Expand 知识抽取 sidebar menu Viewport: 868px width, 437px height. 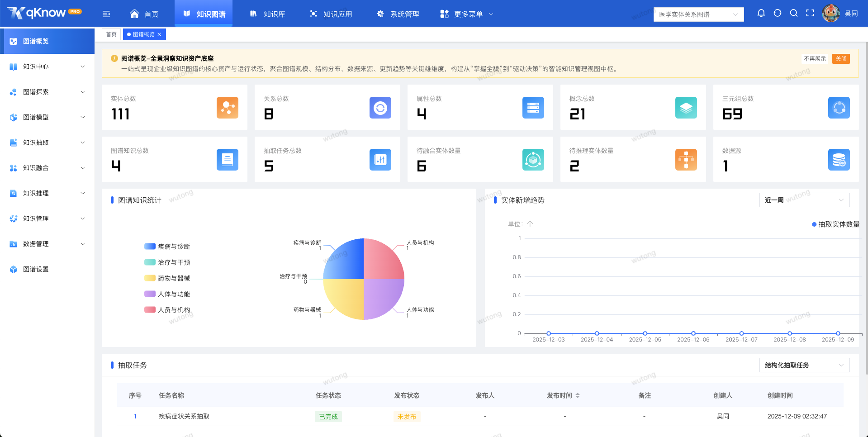click(47, 142)
